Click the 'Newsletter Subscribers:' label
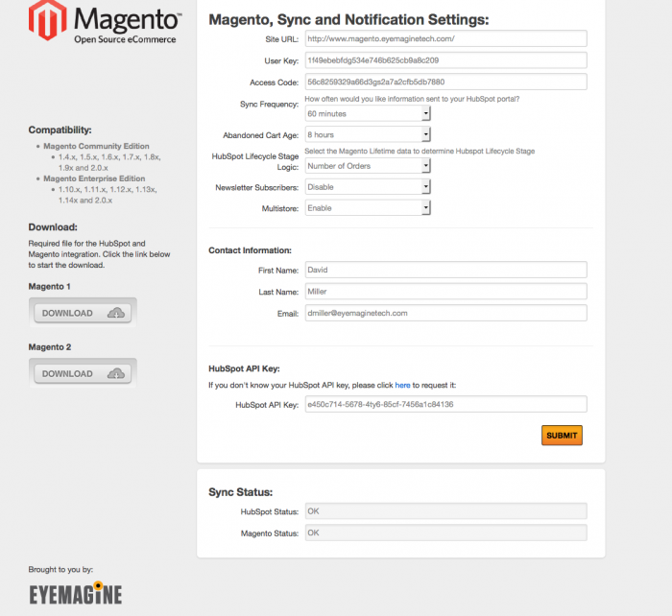 256,188
